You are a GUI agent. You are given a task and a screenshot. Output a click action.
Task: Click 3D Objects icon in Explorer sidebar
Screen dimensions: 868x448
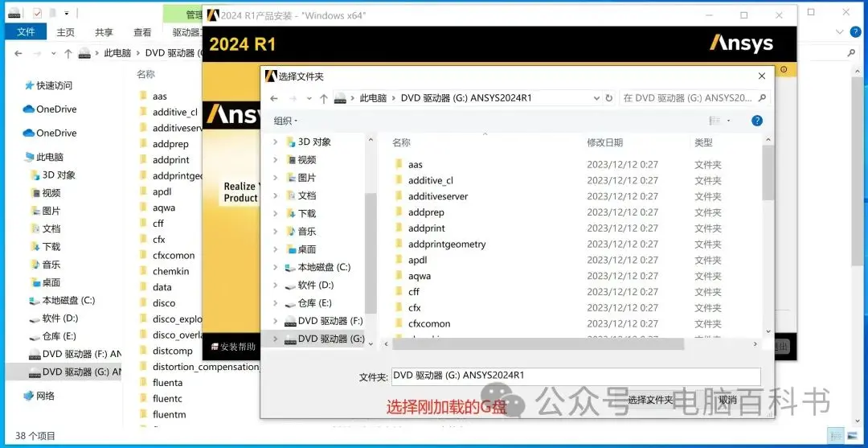coord(35,175)
